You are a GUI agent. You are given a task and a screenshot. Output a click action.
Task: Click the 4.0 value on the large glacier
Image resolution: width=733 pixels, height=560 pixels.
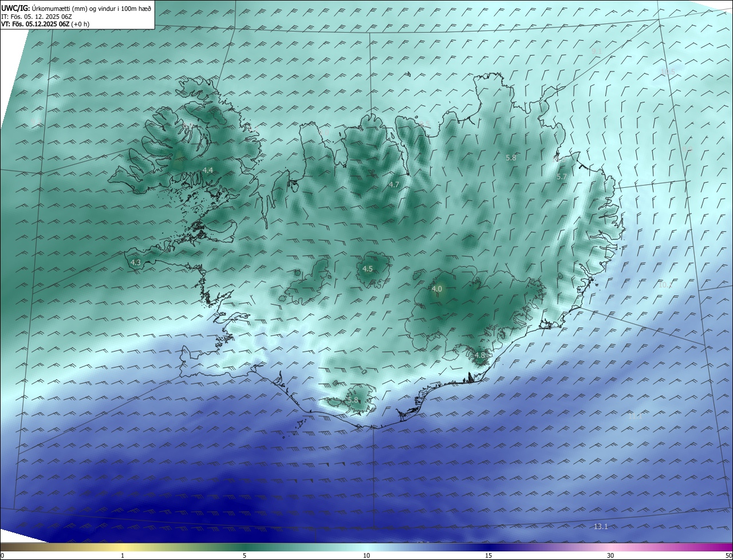coord(437,289)
